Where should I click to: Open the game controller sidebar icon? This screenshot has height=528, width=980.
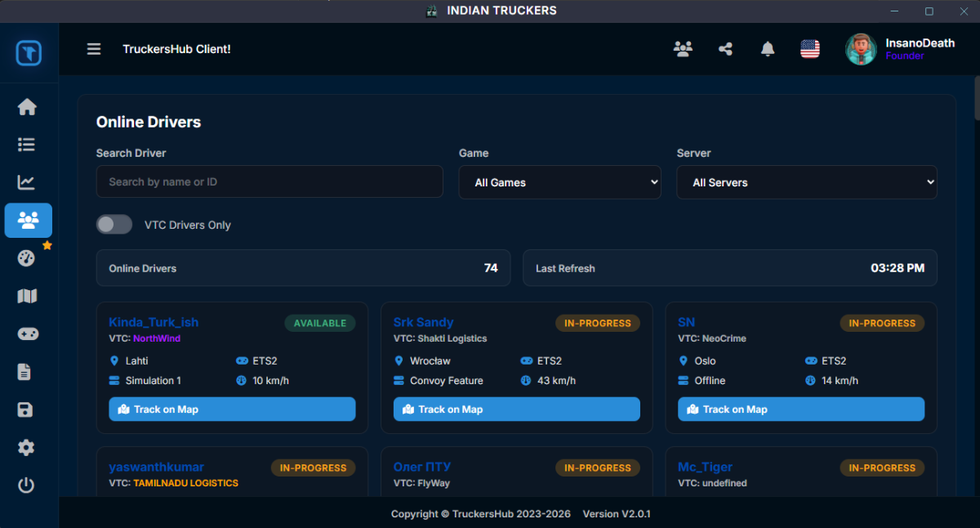(27, 334)
